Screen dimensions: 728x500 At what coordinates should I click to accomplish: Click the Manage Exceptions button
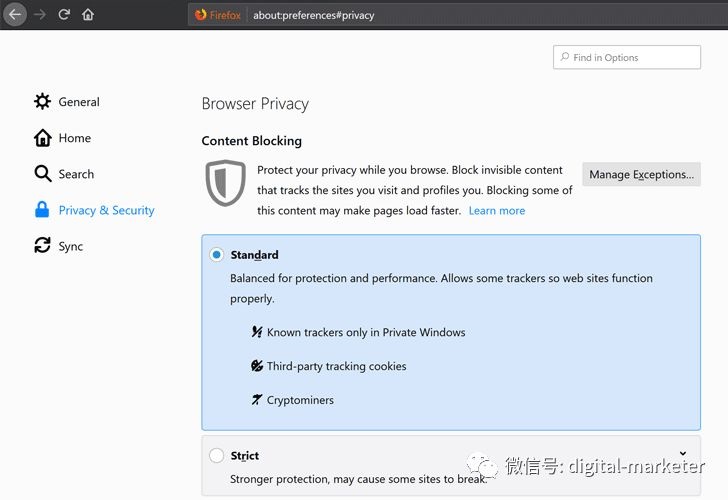click(x=641, y=174)
